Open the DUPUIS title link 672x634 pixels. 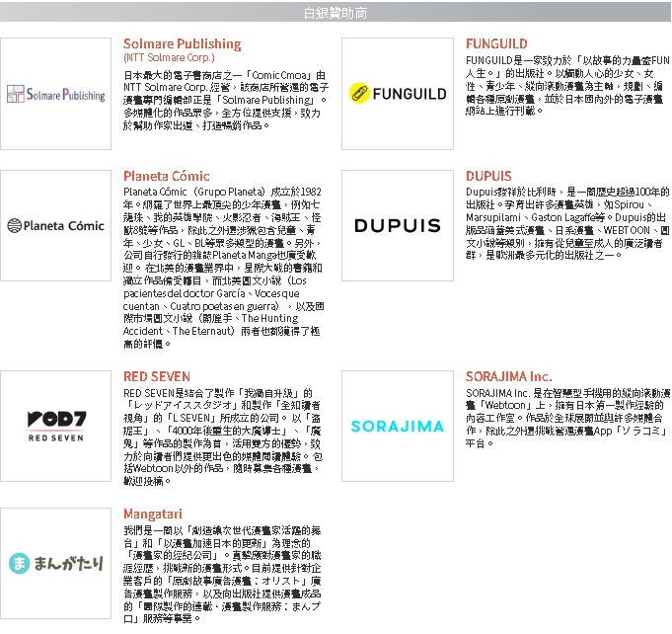point(488,176)
